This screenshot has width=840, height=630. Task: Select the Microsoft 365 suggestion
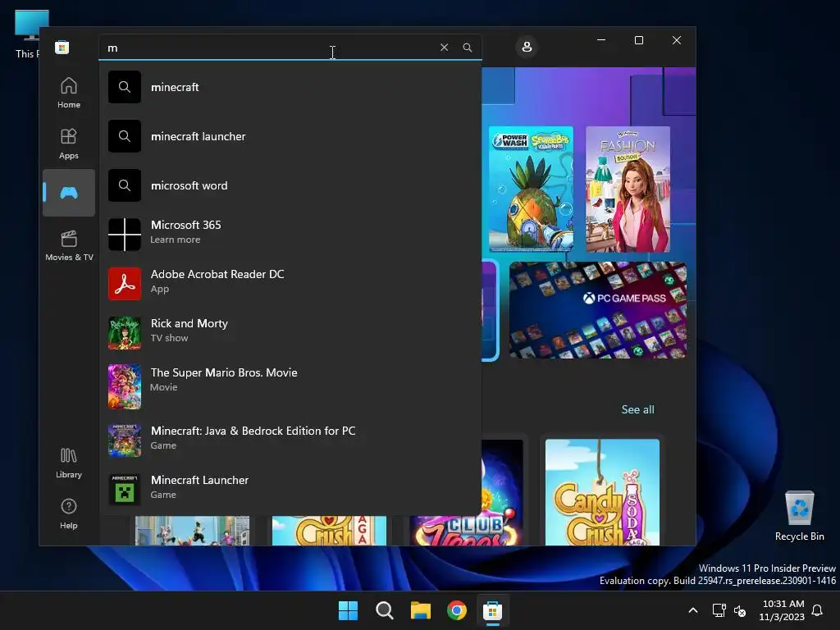(x=290, y=234)
